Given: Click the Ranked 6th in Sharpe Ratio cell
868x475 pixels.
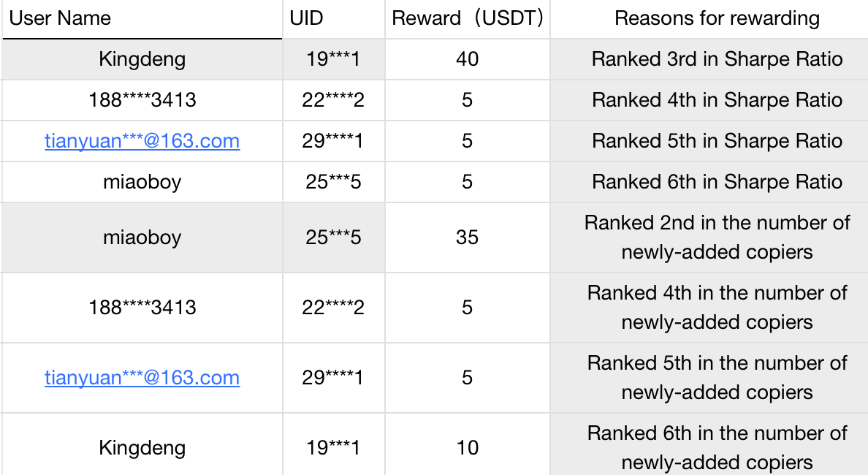Looking at the screenshot, I should 717,182.
